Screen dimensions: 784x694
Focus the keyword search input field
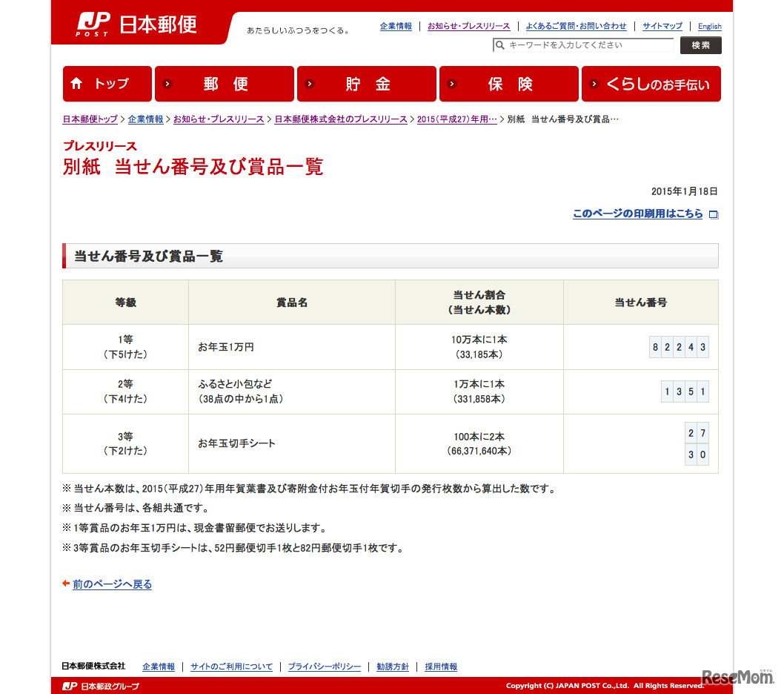[583, 45]
